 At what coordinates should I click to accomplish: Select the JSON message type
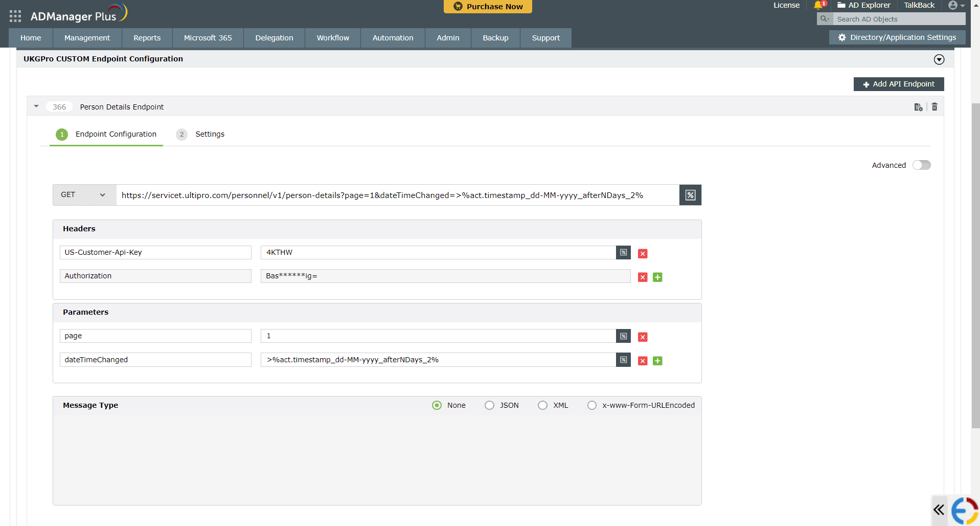tap(489, 405)
